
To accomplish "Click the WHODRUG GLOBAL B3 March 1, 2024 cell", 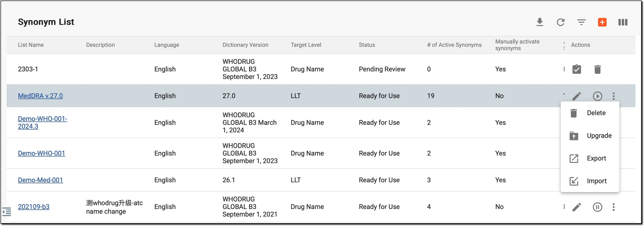I will 250,123.
